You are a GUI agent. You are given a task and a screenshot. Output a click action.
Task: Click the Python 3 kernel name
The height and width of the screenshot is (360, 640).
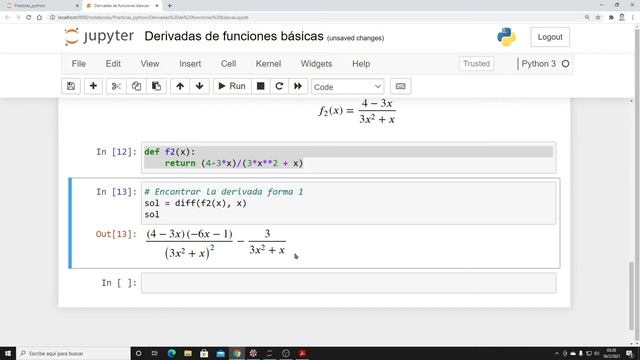coord(538,64)
